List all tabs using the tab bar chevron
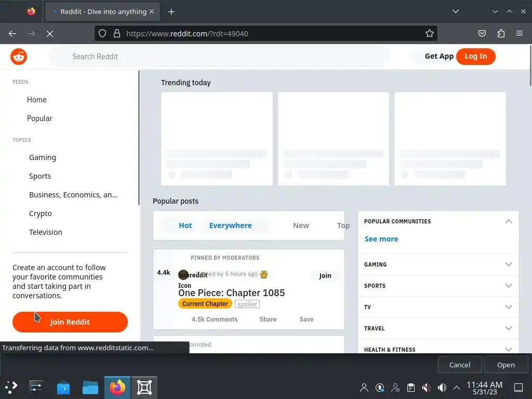Image resolution: width=532 pixels, height=399 pixels. [x=455, y=11]
